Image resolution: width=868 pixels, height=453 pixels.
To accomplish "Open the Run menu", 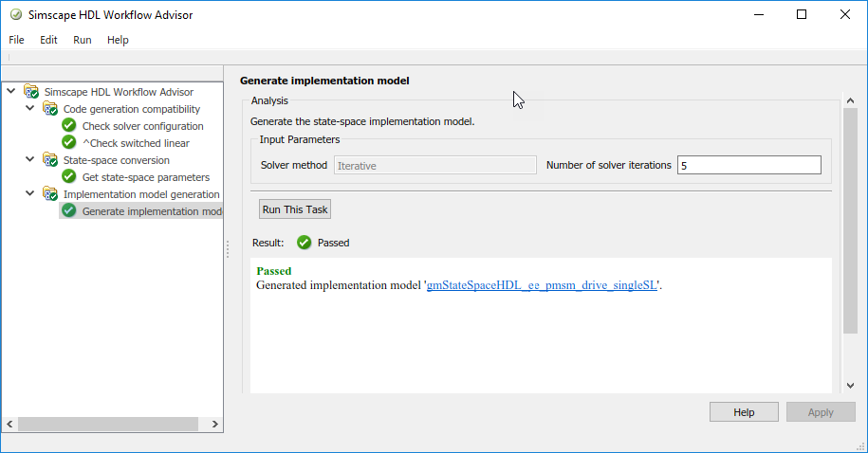I will [83, 40].
